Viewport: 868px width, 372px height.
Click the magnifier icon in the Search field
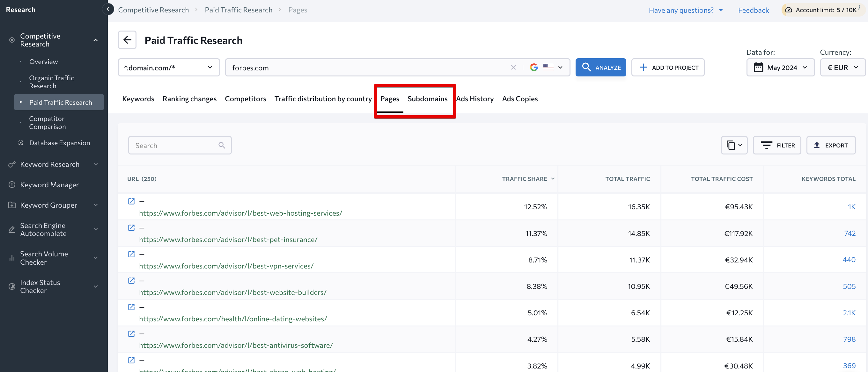point(221,145)
